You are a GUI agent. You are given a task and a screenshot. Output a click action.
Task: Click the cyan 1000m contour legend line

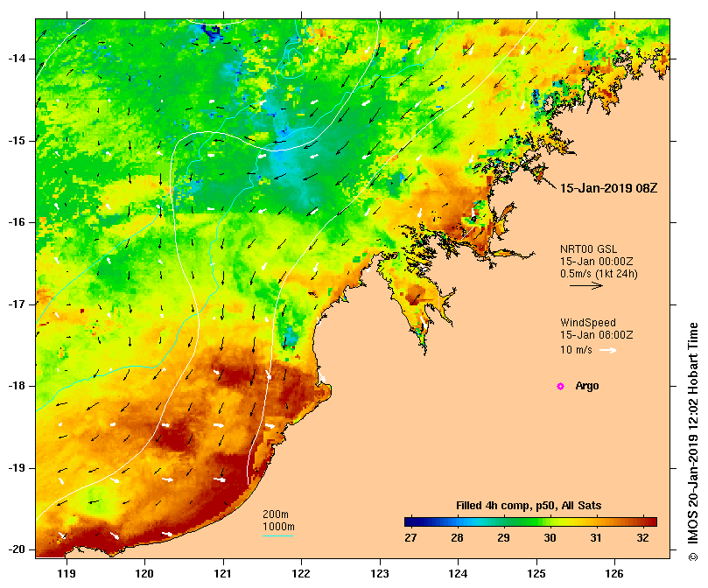click(x=277, y=536)
